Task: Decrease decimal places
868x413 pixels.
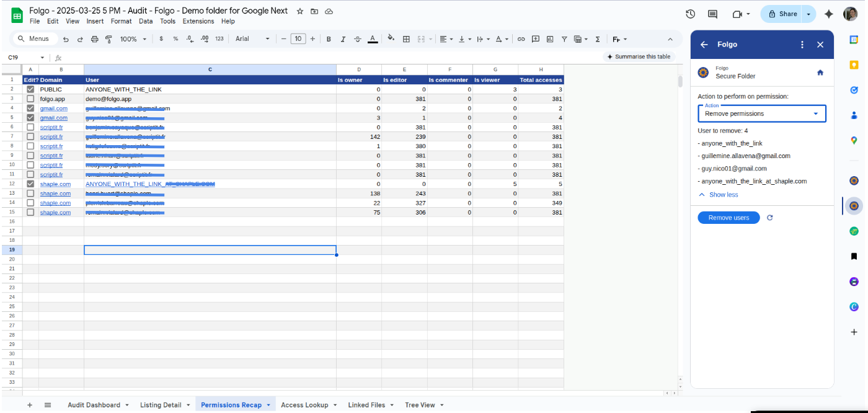Action: [190, 39]
